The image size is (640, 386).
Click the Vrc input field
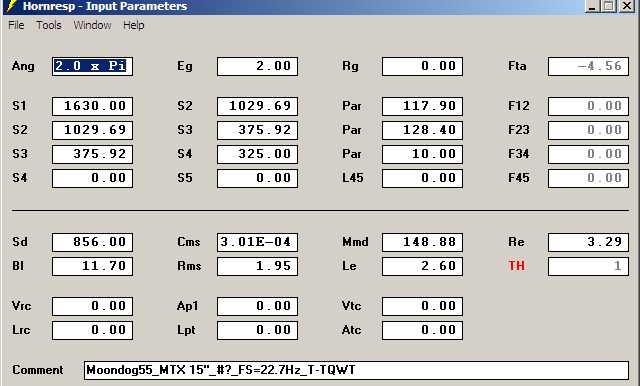point(93,306)
